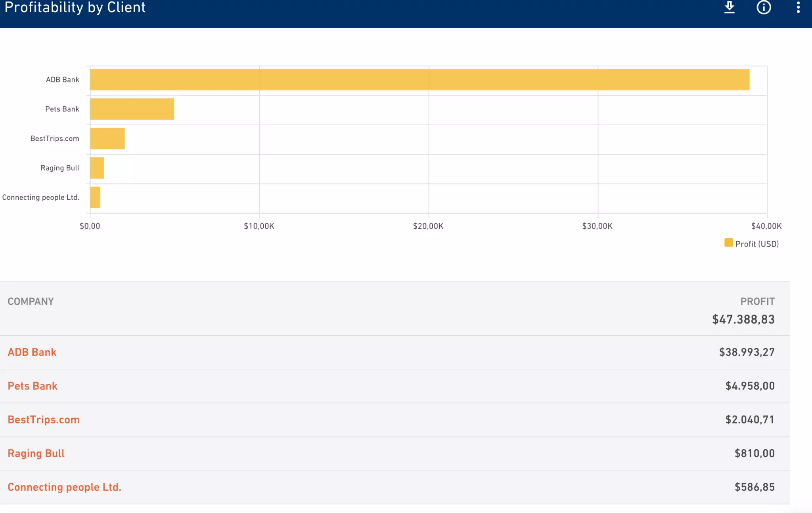Open the Raging Bull company link
The height and width of the screenshot is (513, 812).
(36, 453)
